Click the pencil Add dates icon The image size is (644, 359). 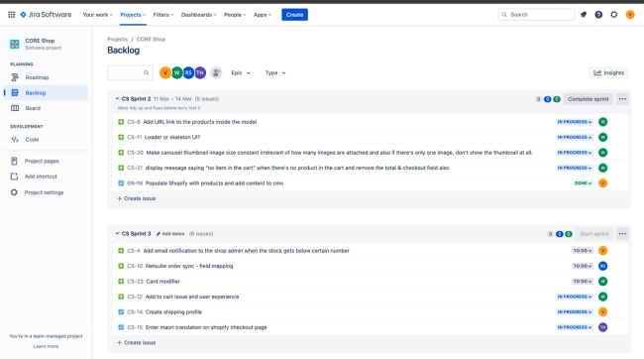click(x=159, y=234)
